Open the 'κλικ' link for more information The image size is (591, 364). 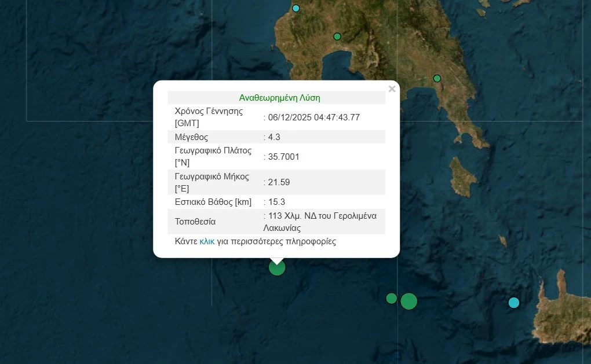pyautogui.click(x=207, y=241)
